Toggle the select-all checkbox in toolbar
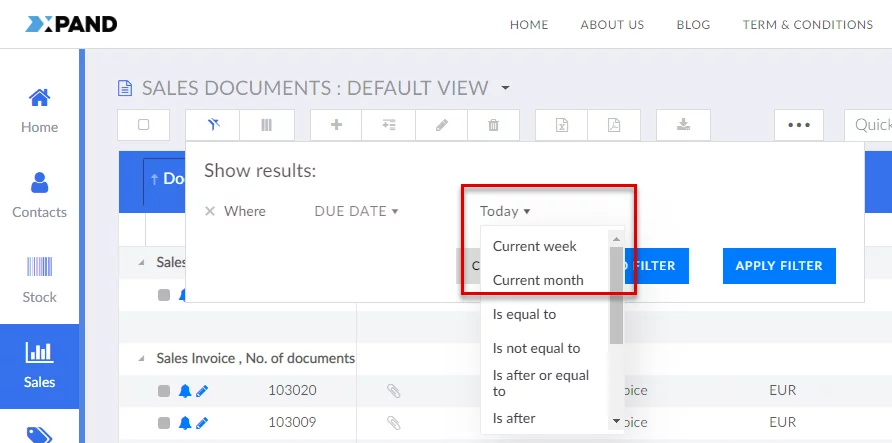This screenshot has height=443, width=892. point(144,125)
